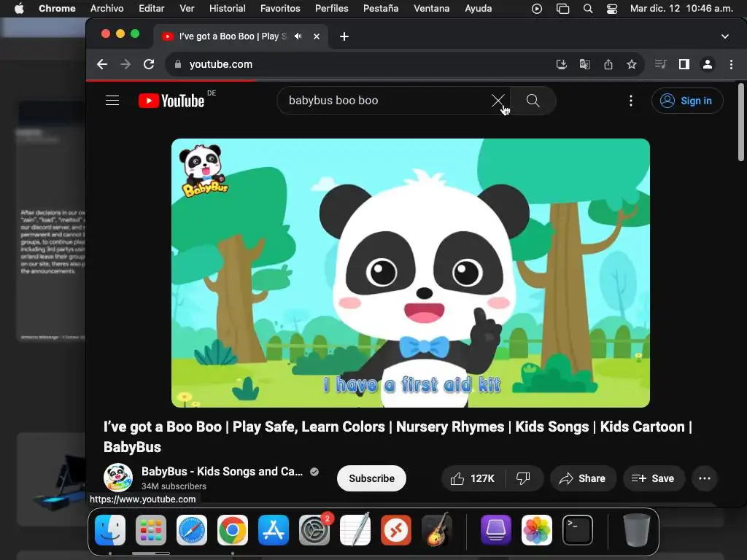
Task: Translate this page icon
Action: 585,64
